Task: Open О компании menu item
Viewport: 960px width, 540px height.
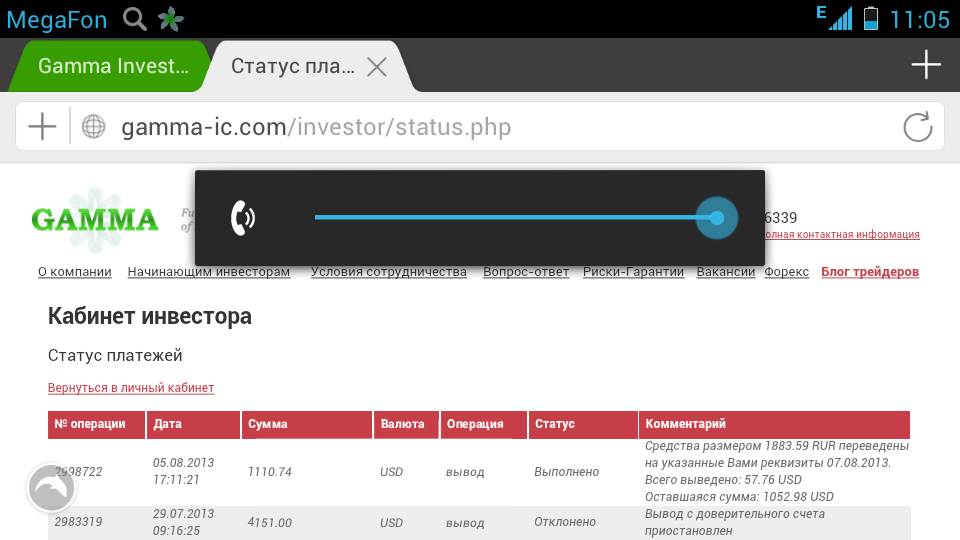Action: tap(75, 272)
